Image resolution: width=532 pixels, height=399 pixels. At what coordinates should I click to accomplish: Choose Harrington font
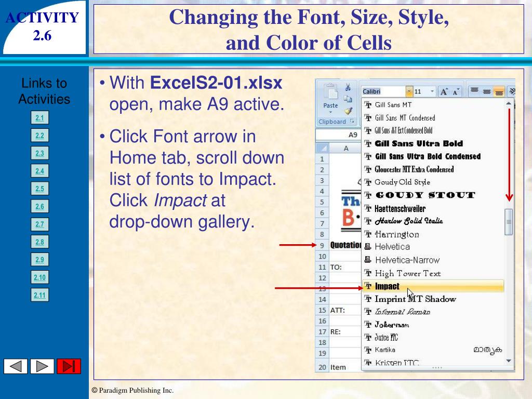pyautogui.click(x=433, y=234)
